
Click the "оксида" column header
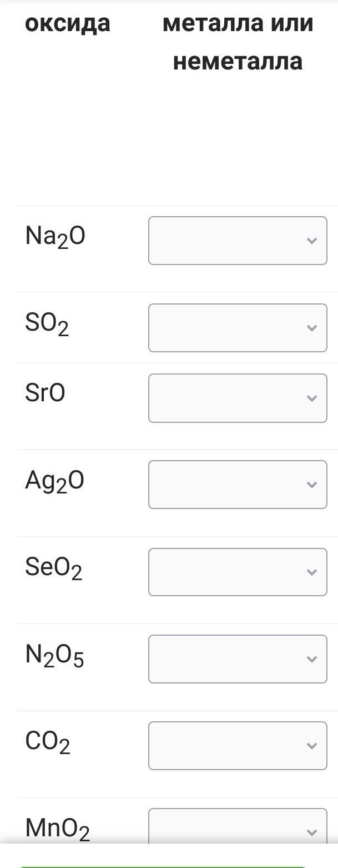click(67, 23)
